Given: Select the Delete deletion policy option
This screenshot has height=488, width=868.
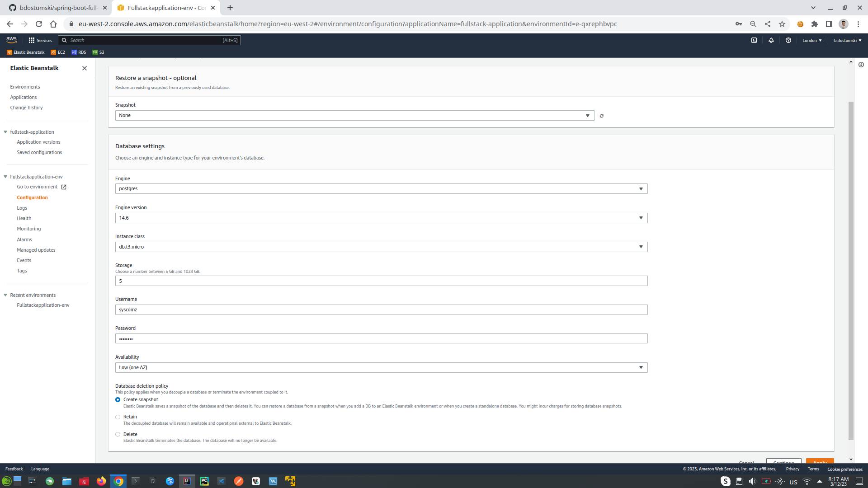Looking at the screenshot, I should tap(118, 434).
